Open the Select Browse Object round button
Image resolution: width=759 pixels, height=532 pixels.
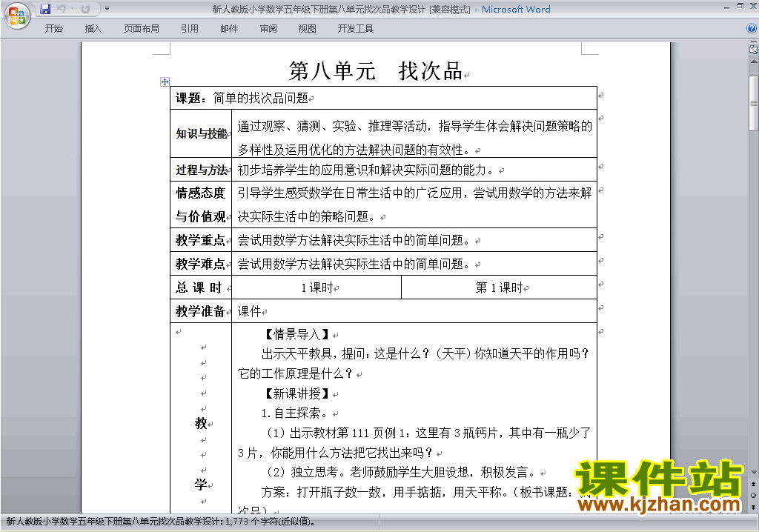click(754, 495)
